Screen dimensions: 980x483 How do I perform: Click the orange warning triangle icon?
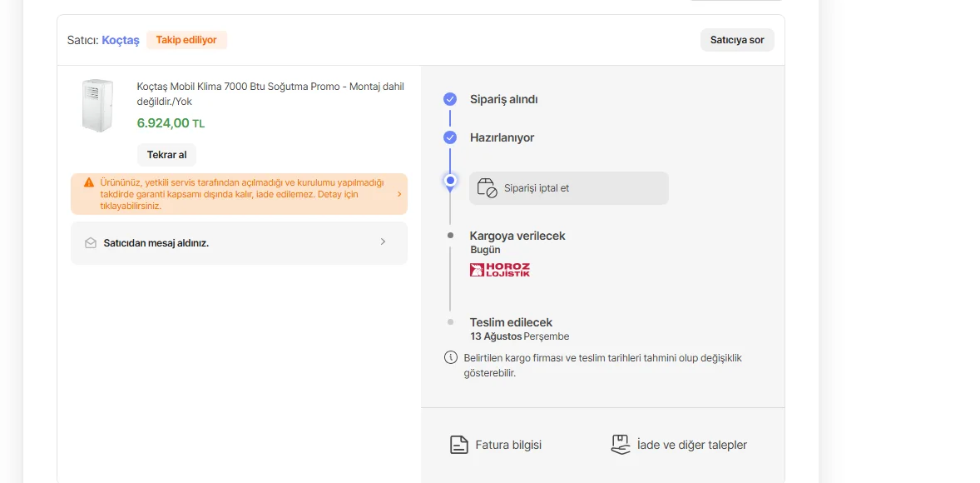[89, 182]
